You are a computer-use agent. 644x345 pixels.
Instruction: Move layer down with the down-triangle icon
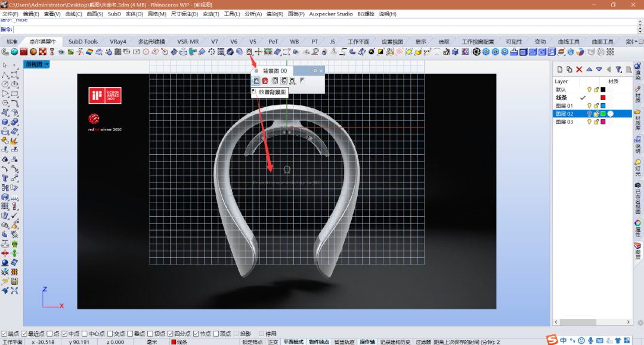[599, 69]
